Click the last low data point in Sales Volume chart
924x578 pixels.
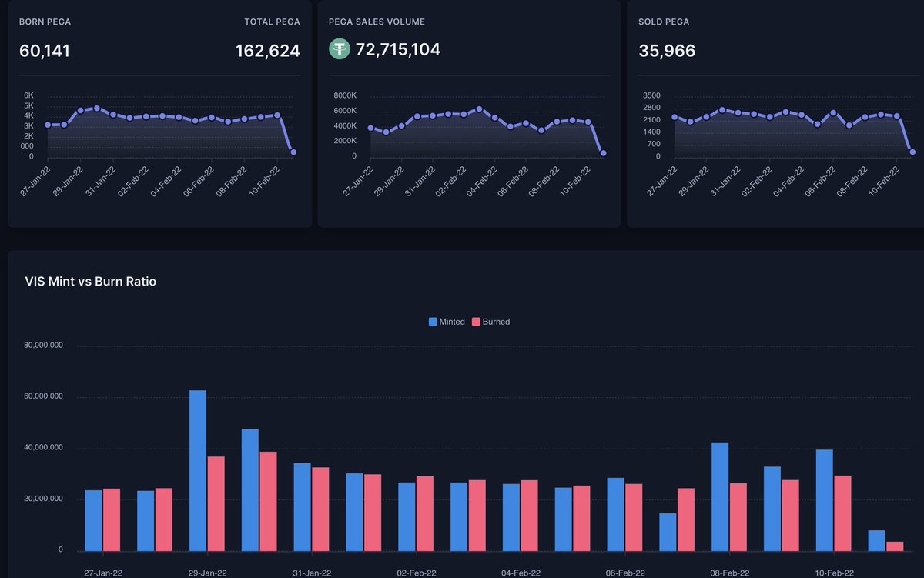point(603,153)
